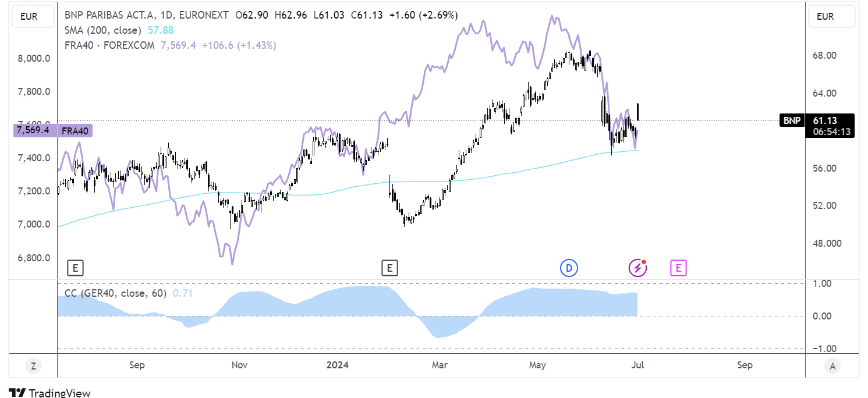Click the high value H62.96
Viewport: 868px width, 398px height.
290,15
